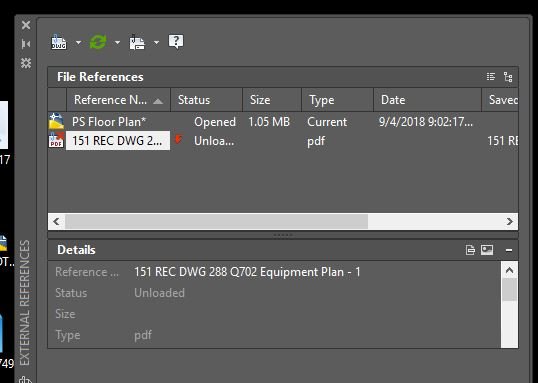Click the pdf type cell in the file list

coord(316,141)
